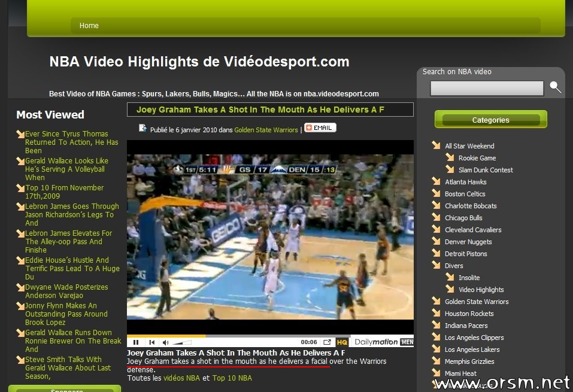Open the Los Angeles Clippers category
The height and width of the screenshot is (392, 573).
[474, 338]
